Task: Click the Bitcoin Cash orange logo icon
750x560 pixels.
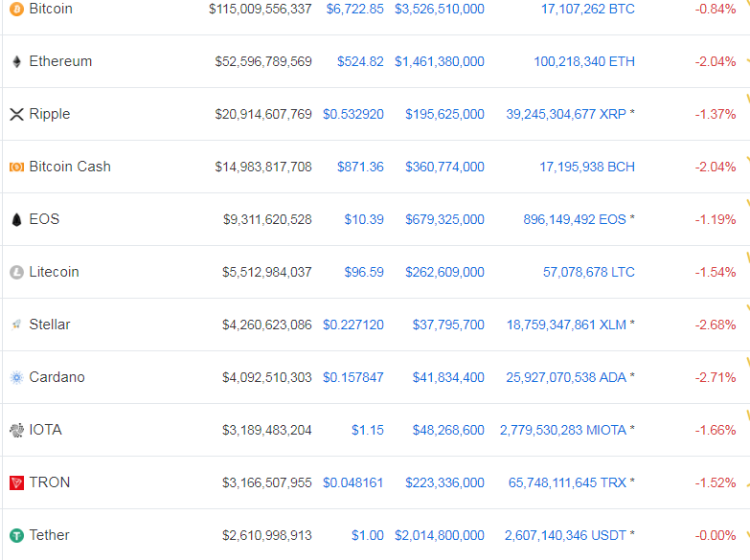Action: click(x=16, y=167)
